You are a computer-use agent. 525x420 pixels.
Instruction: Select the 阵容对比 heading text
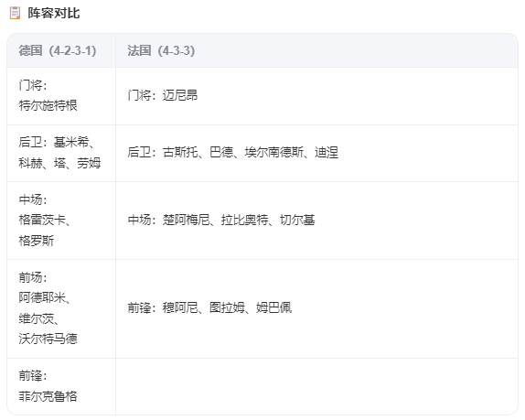54,13
